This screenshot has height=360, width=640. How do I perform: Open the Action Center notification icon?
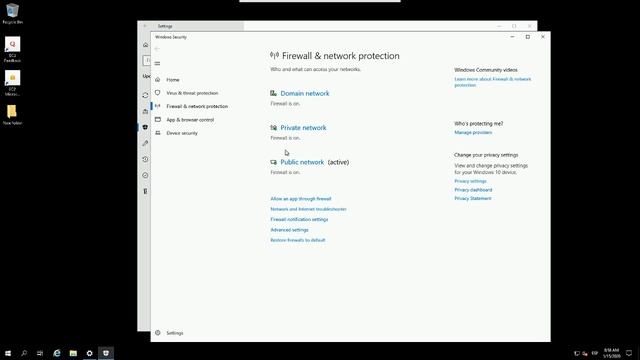[629, 353]
